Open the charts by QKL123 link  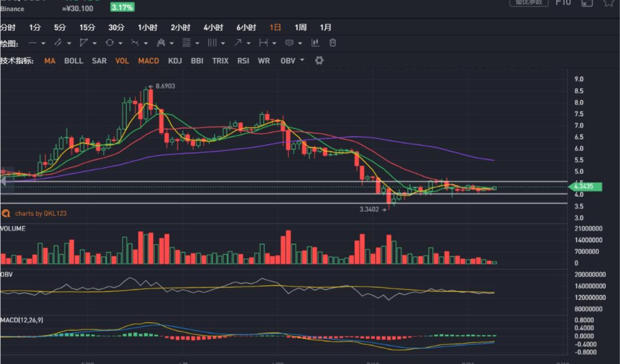(40, 213)
